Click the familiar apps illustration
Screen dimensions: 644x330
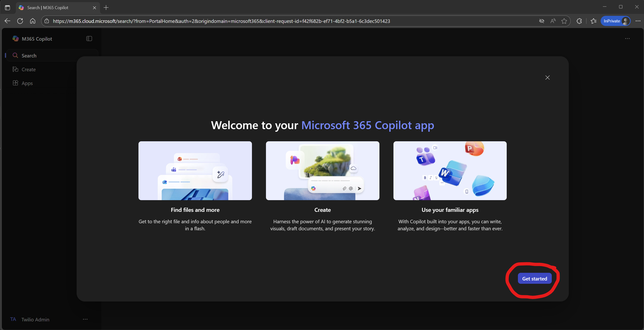pos(450,170)
